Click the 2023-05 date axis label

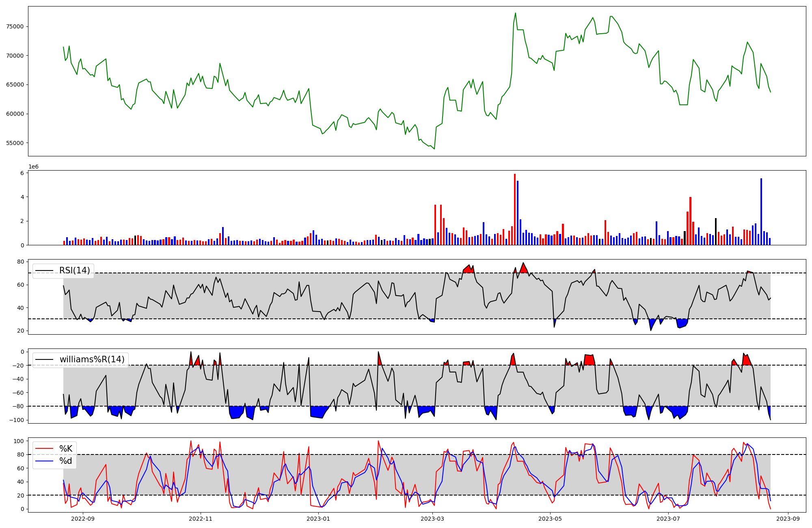pos(550,519)
